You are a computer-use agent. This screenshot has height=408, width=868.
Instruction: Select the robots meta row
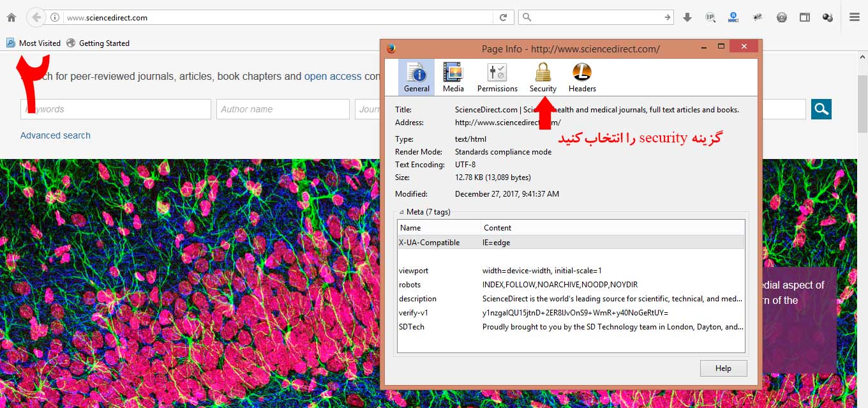pyautogui.click(x=571, y=285)
